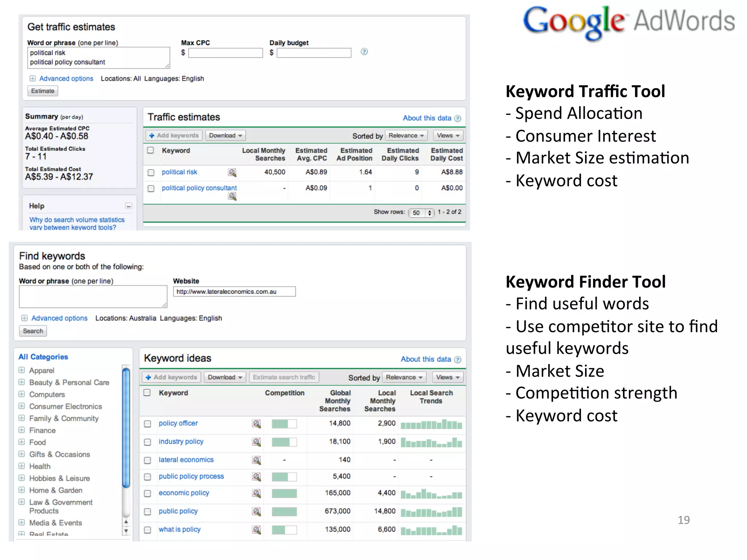Open All Categories link
The height and width of the screenshot is (560, 747).
coord(43,357)
